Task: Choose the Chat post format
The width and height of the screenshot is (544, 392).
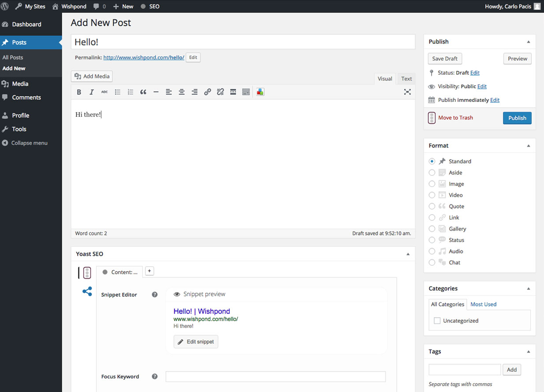Action: pyautogui.click(x=432, y=262)
